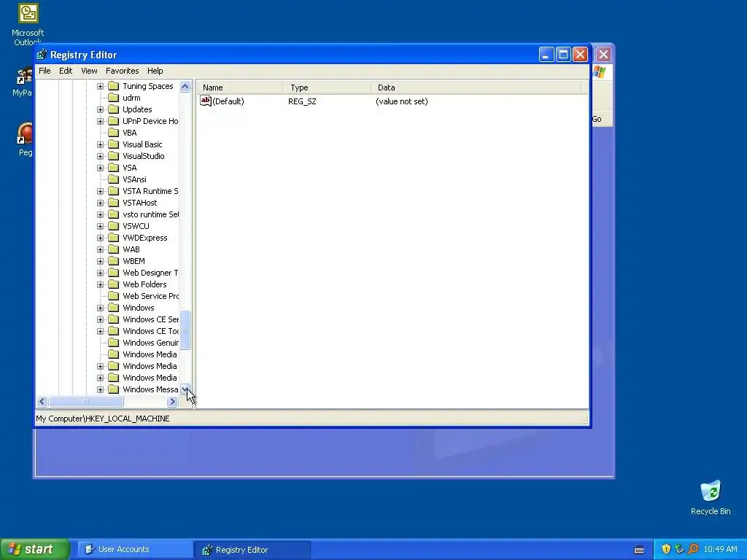Click the security shield tray icon
Image resolution: width=747 pixels, height=560 pixels.
coord(666,549)
